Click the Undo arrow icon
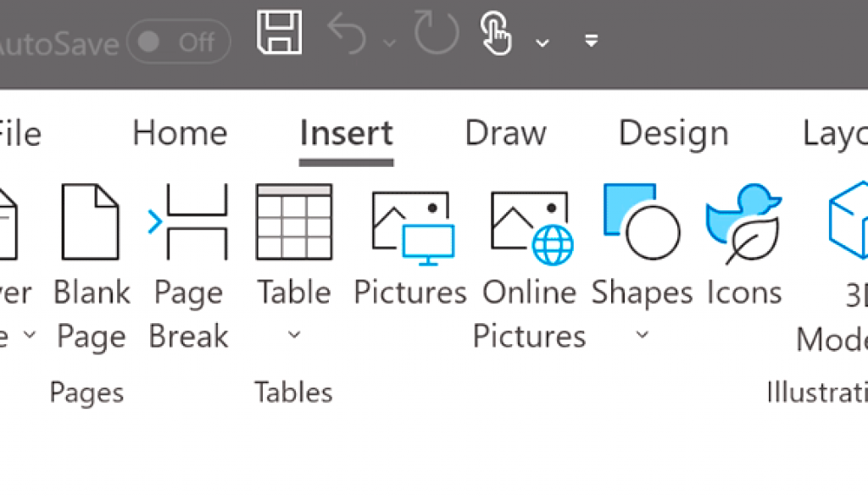868x496 pixels. tap(347, 34)
